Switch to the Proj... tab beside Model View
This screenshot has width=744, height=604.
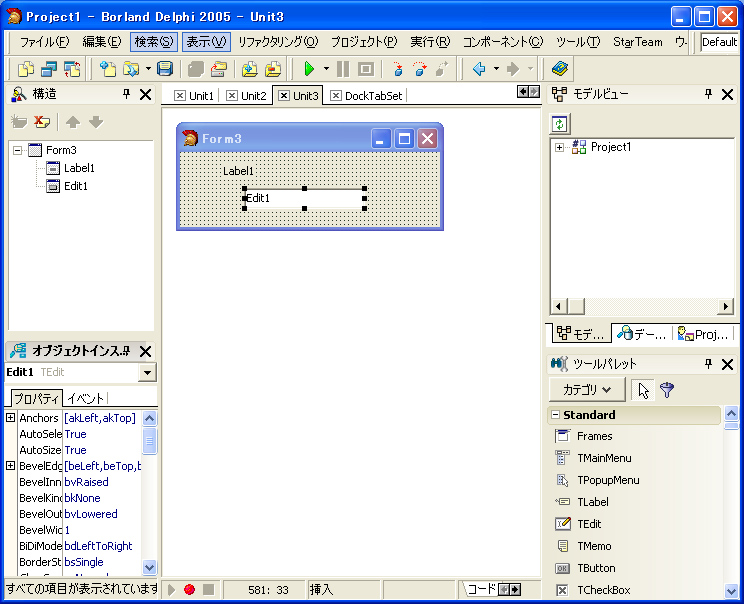coord(703,335)
